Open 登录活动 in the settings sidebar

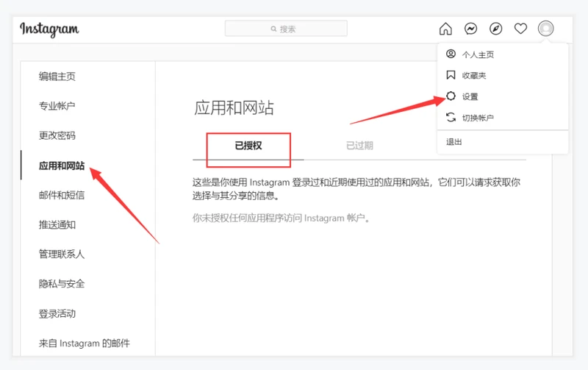(x=57, y=313)
